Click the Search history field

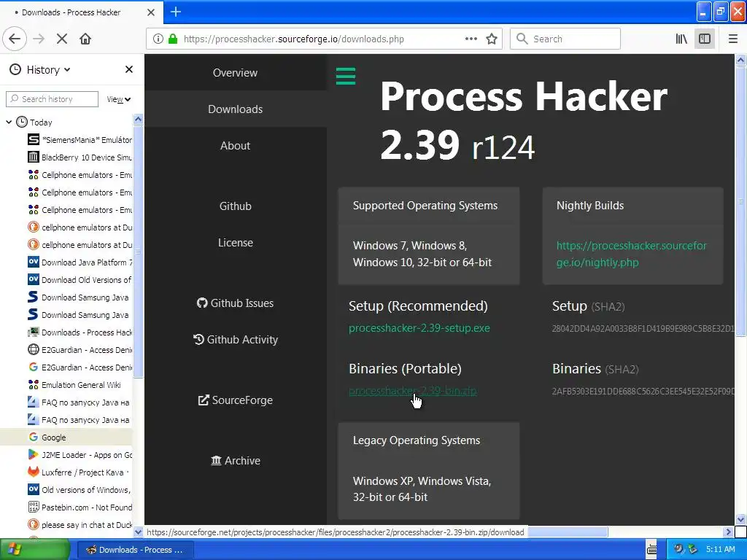[x=52, y=99]
